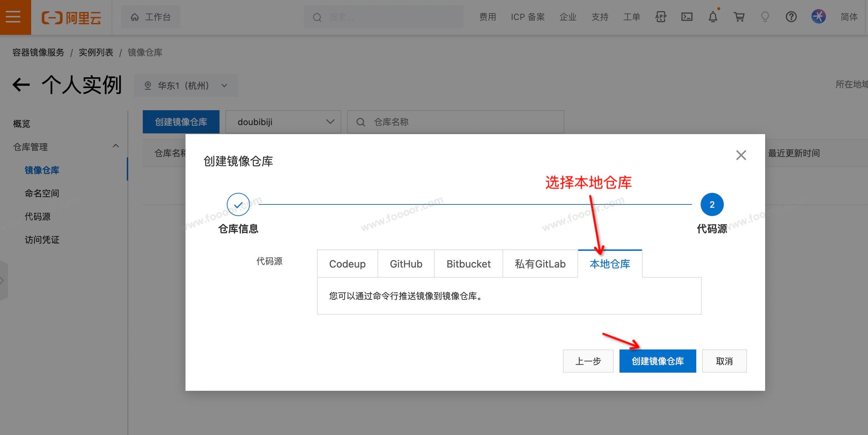Click the lightbulb tips icon

765,17
